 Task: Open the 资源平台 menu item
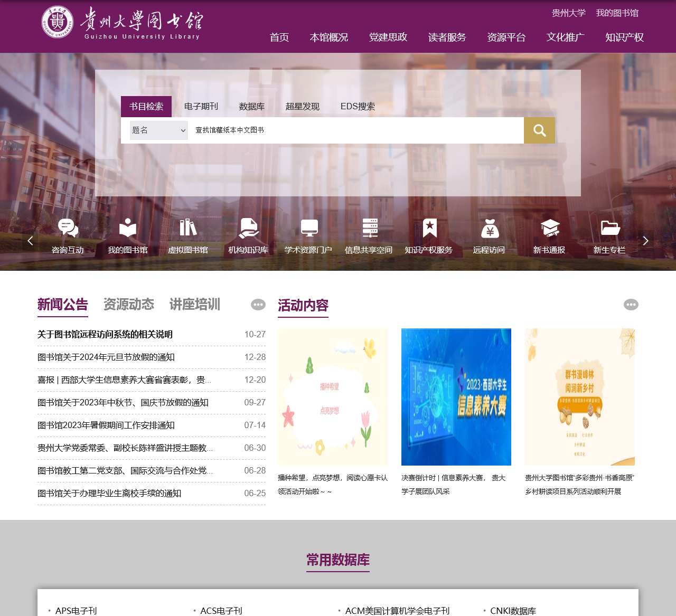[506, 37]
